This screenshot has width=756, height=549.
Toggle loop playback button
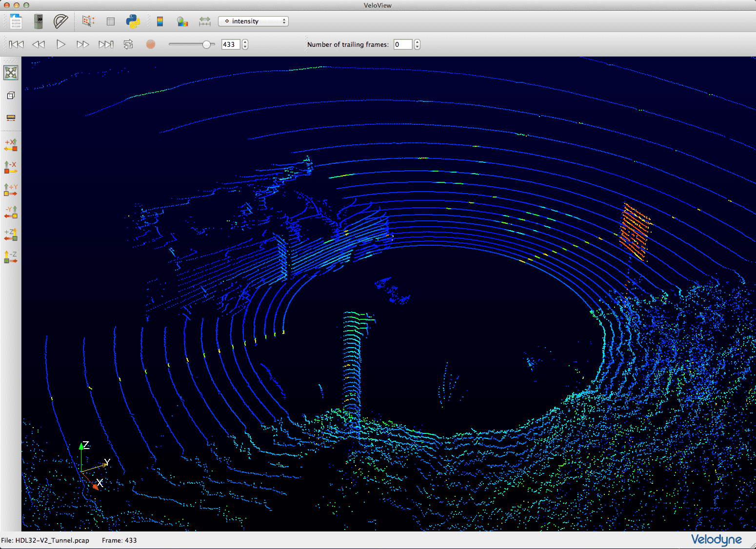(x=128, y=44)
